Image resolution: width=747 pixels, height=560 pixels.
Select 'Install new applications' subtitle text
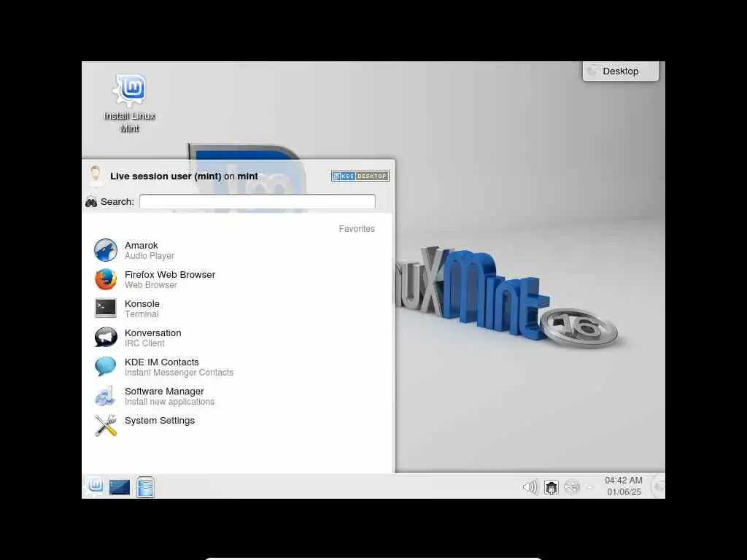click(169, 402)
